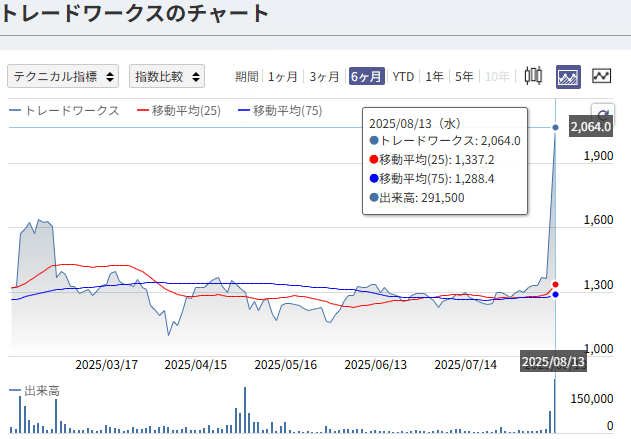The height and width of the screenshot is (439, 631).
Task: Select the 6ヶ月 period
Action: (x=367, y=76)
